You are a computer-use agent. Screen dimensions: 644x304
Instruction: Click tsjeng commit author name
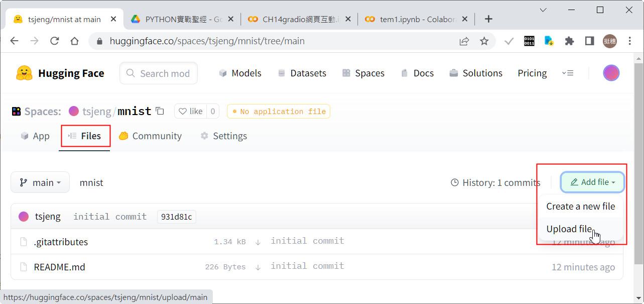48,217
